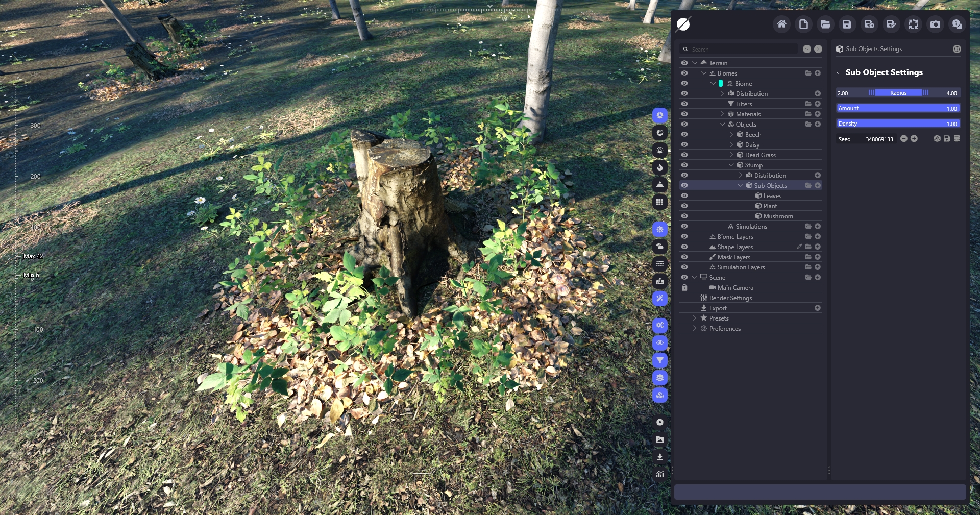Click the water waves icon in sidebar
Screen dimensions: 980x515
pyautogui.click(x=660, y=264)
